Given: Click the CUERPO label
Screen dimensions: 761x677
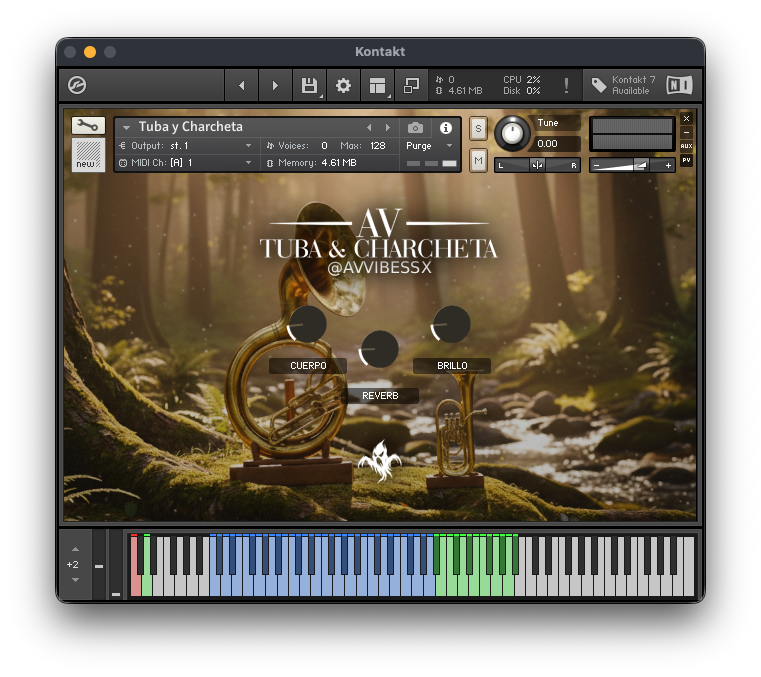Looking at the screenshot, I should tap(308, 365).
